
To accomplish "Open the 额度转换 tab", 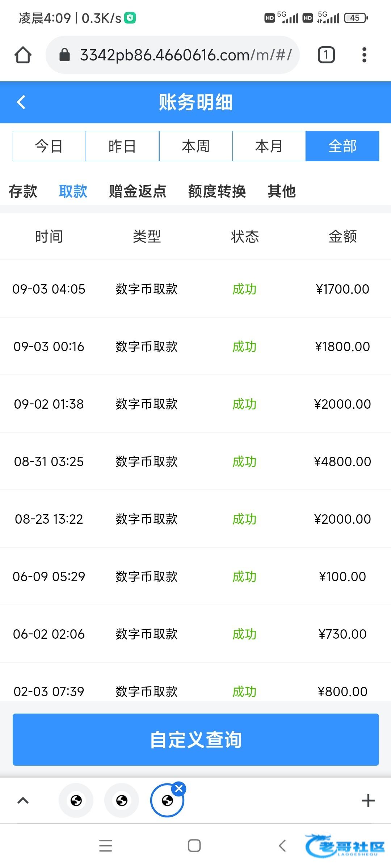I will pyautogui.click(x=217, y=191).
